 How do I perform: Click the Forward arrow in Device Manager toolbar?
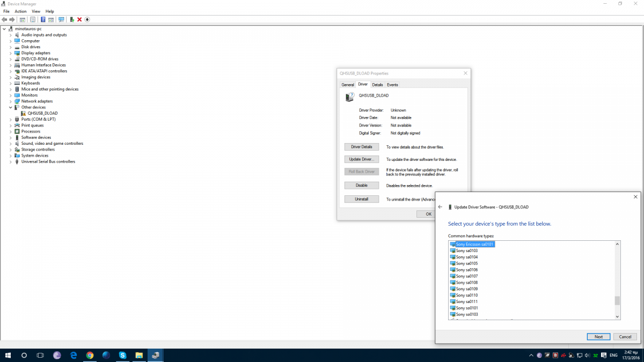click(x=12, y=19)
